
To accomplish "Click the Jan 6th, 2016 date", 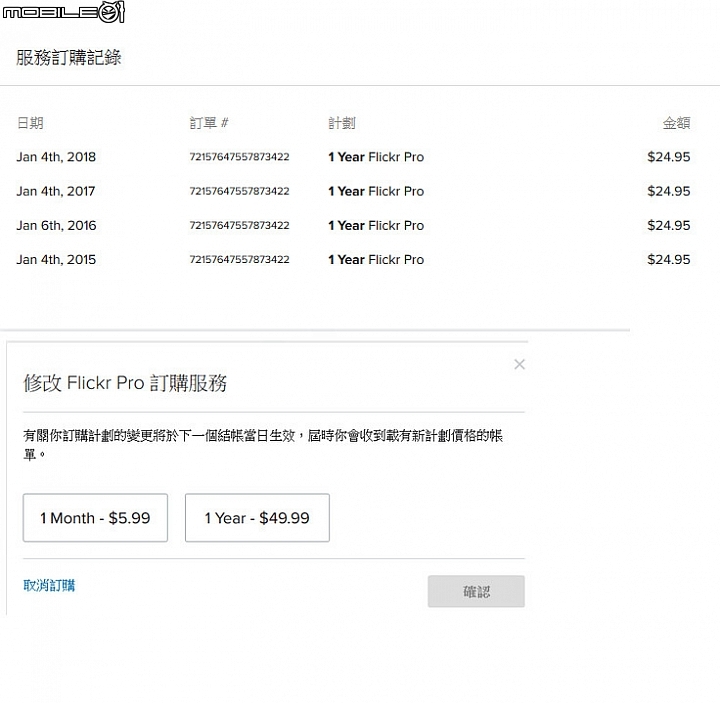I will pyautogui.click(x=56, y=225).
